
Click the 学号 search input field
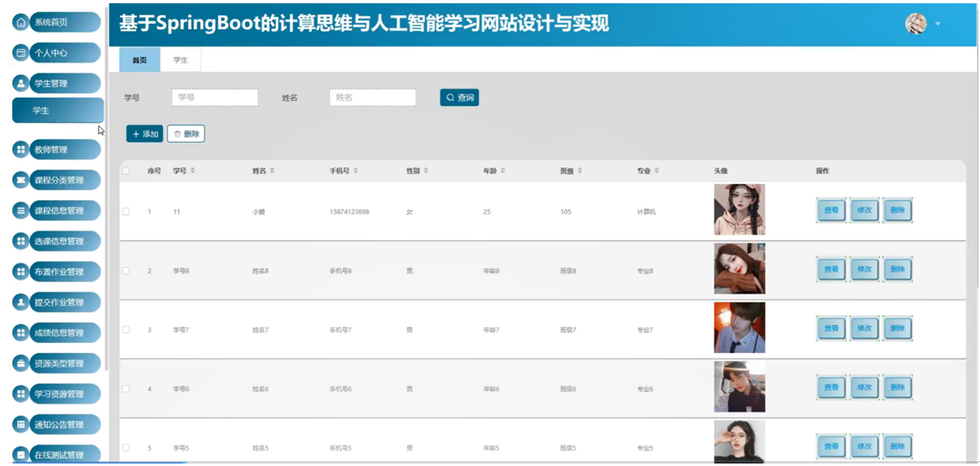(215, 98)
